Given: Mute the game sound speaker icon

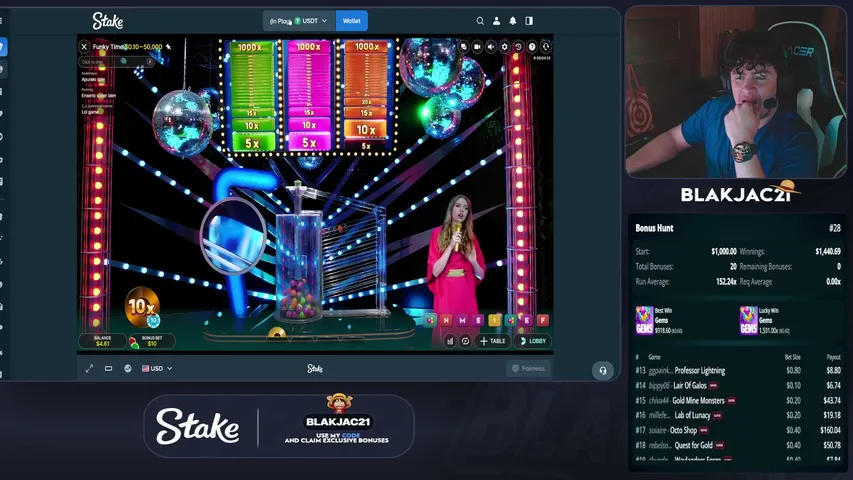Looking at the screenshot, I should point(491,47).
